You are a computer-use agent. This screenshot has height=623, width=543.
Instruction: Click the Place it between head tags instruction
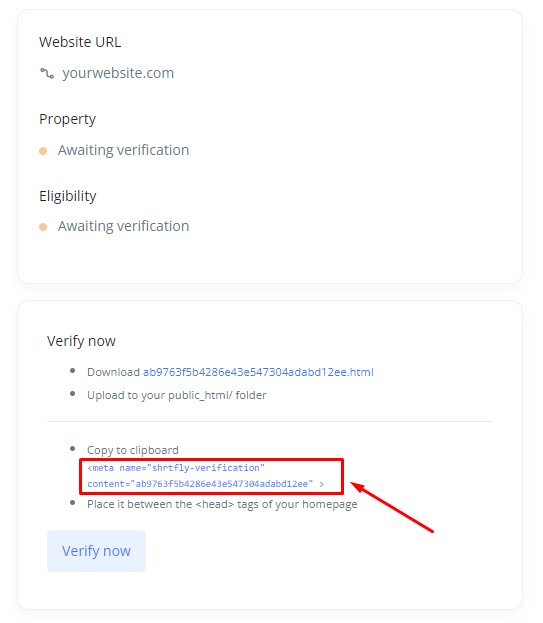point(222,504)
